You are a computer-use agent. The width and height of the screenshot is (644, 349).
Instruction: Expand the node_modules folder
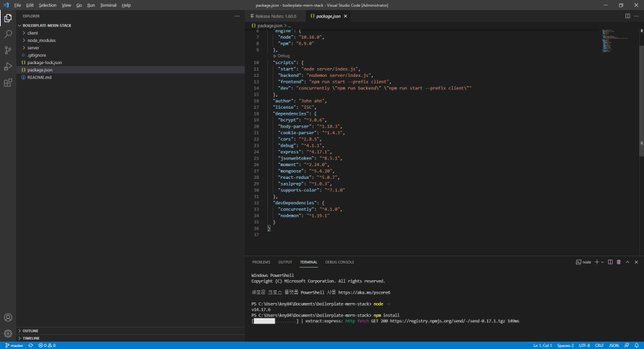point(131,40)
